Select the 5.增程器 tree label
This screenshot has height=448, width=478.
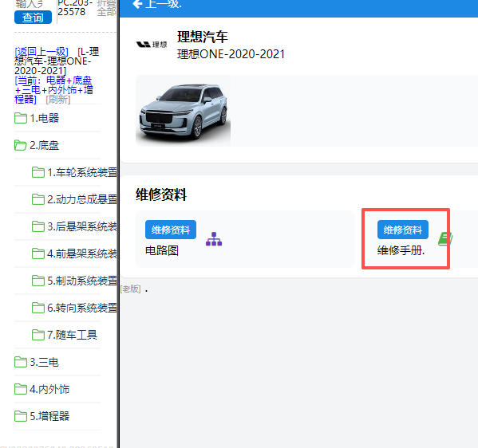point(49,416)
